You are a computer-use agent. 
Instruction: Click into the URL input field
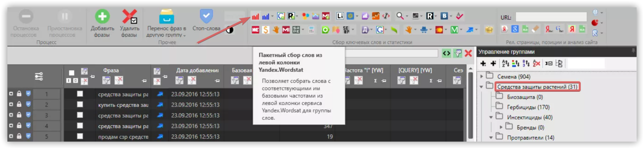(x=551, y=17)
